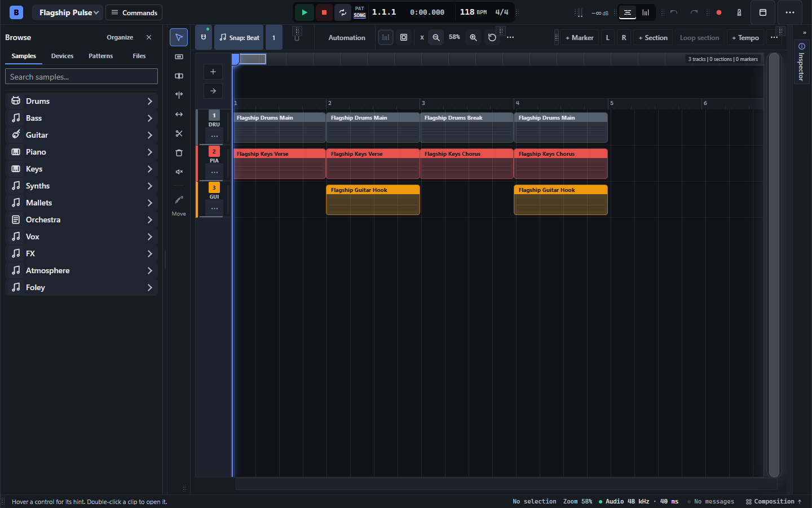Expand the Orchestra sample category

[x=81, y=220]
